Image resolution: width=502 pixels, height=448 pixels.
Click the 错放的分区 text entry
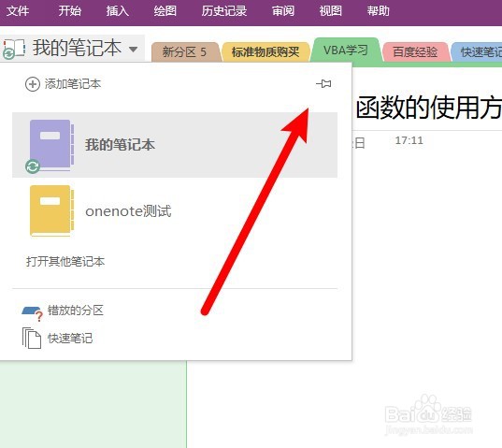[x=76, y=311]
